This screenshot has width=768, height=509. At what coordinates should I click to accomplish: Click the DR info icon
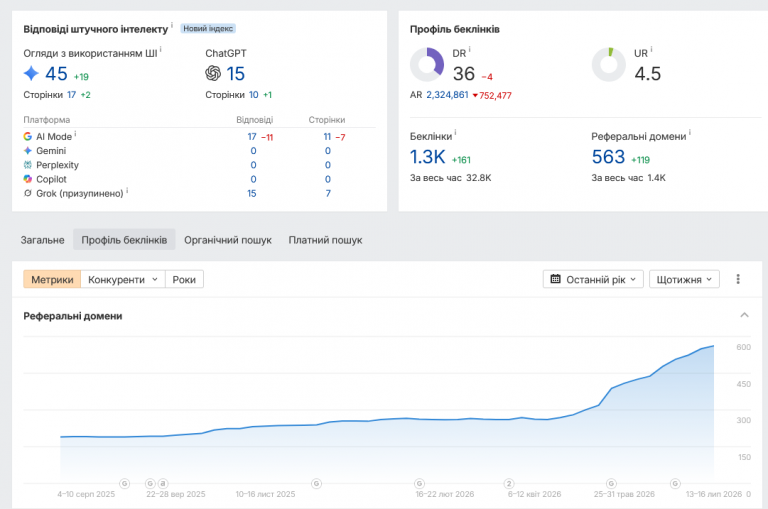click(470, 49)
